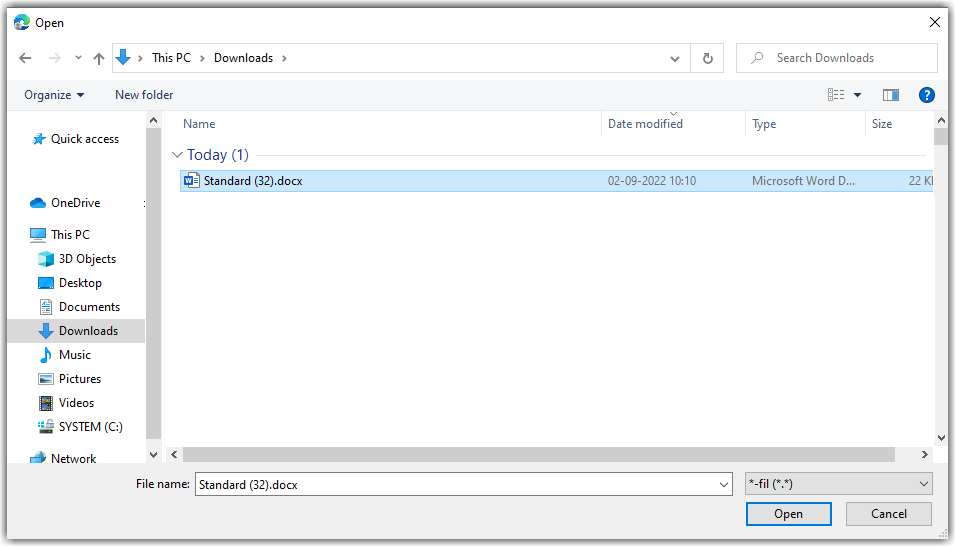Refresh the Downloads folder view
Viewport: 956px width, 547px height.
tap(707, 58)
